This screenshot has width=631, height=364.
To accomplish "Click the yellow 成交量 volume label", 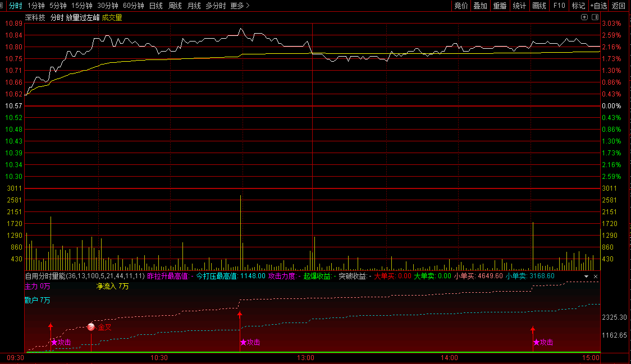I will click(112, 18).
